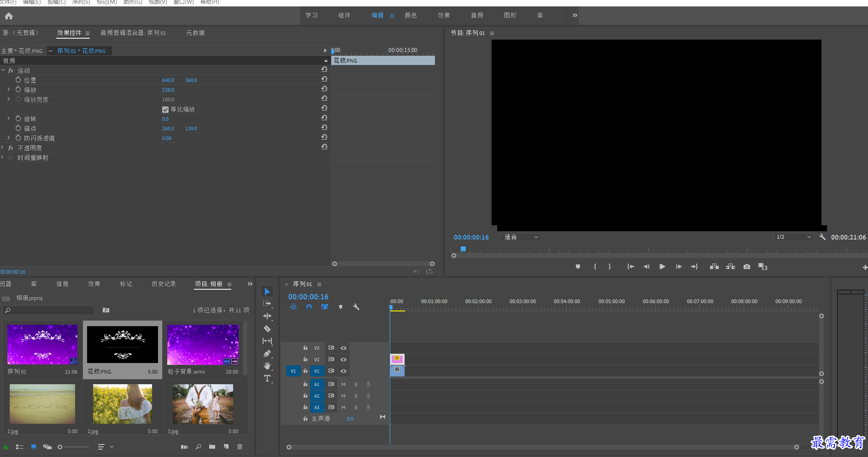Toggle animation stopwatch for 缩放
This screenshot has width=868, height=457.
[18, 89]
